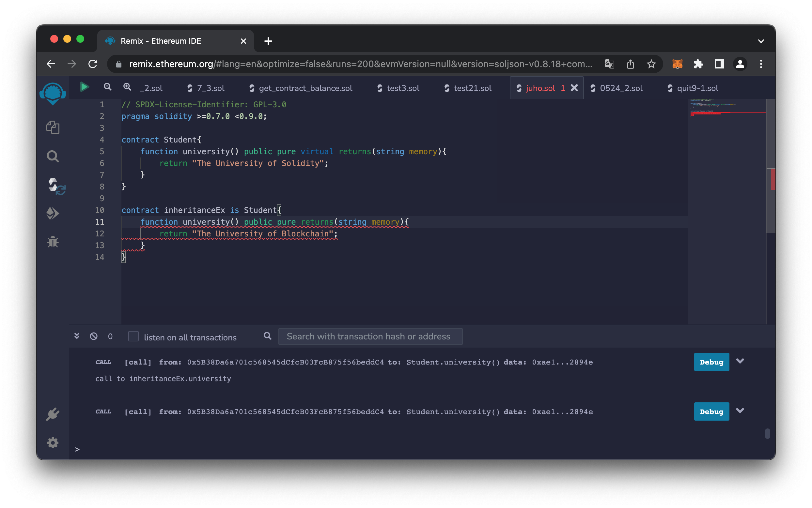This screenshot has height=508, width=812.
Task: Expand first call transaction details chevron
Action: pos(740,361)
